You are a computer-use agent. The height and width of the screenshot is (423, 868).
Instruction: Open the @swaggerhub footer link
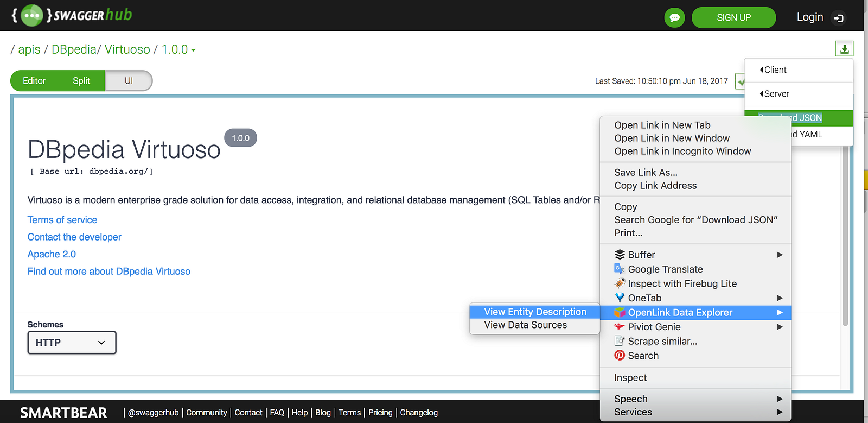click(154, 413)
